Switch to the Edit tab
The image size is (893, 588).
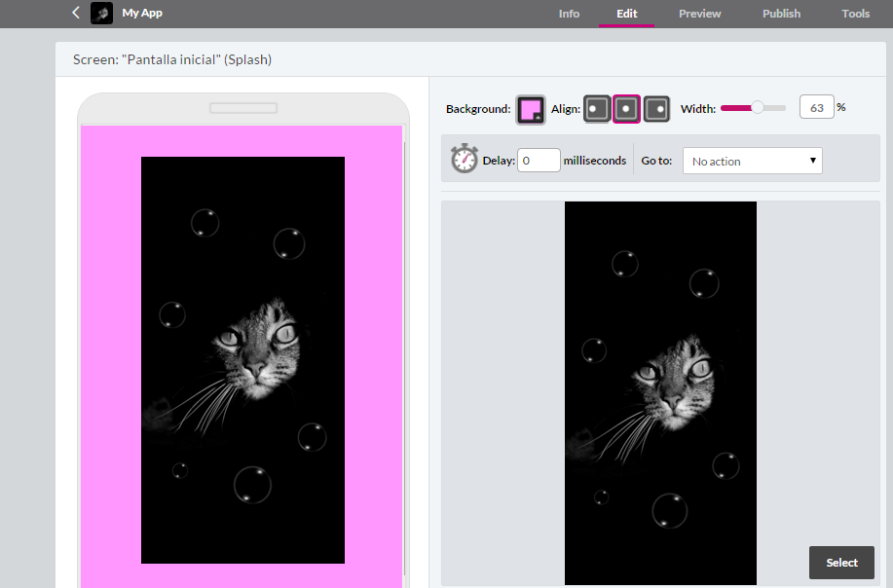coord(626,14)
